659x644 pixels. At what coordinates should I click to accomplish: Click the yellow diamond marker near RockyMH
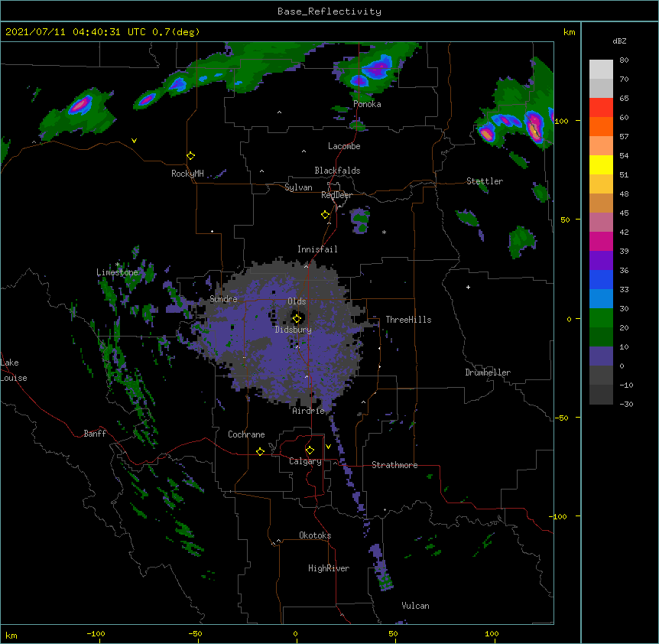pos(190,156)
